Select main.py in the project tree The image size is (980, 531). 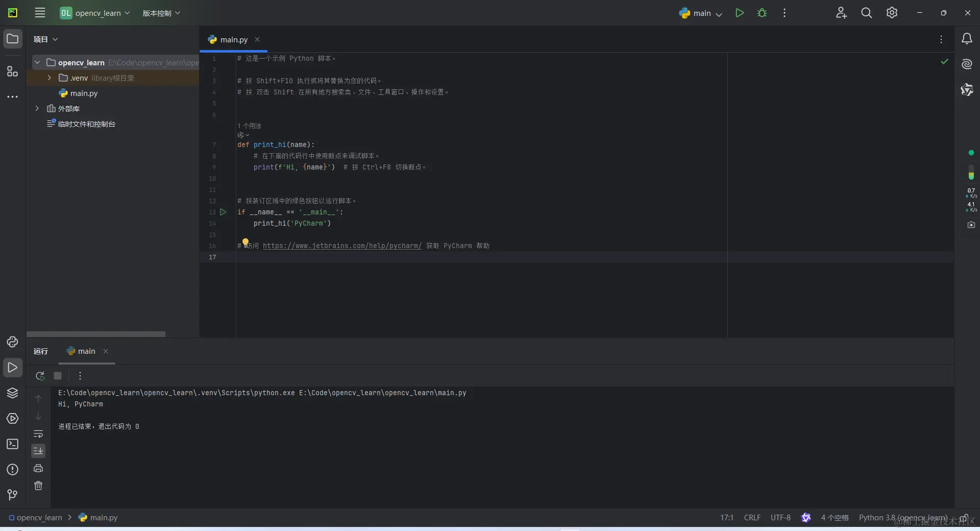click(84, 93)
